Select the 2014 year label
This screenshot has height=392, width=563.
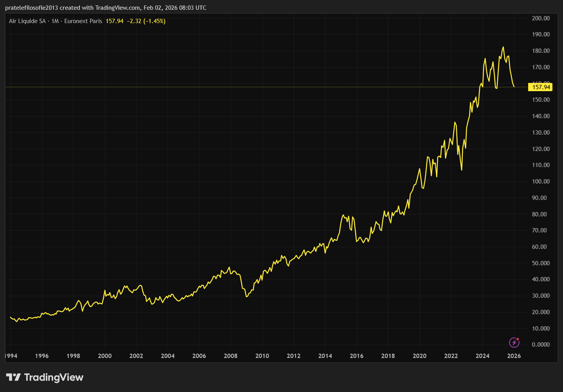pos(325,356)
